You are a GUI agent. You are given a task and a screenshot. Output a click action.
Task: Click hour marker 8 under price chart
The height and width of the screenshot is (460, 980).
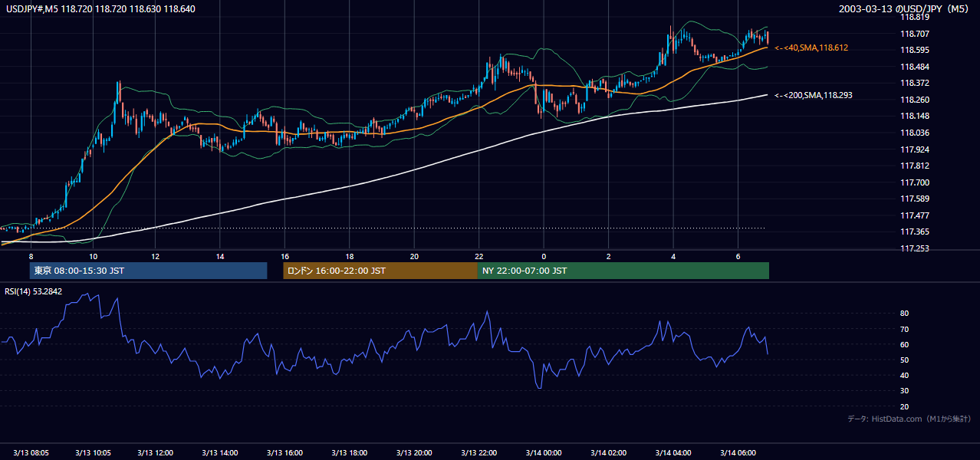point(31,256)
